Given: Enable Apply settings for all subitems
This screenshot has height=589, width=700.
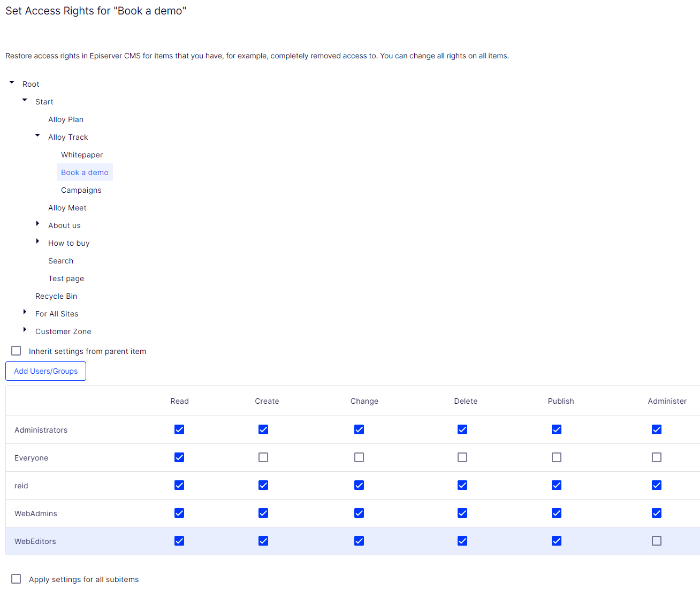Looking at the screenshot, I should [16, 578].
